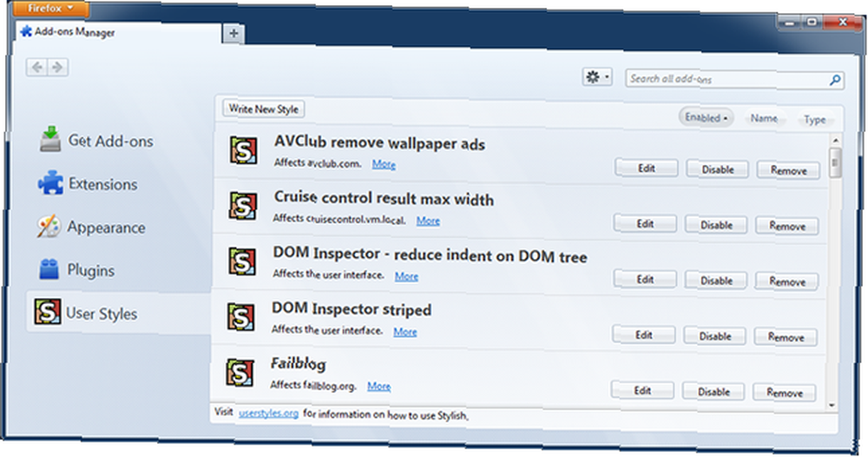Open the orange Firefox menu button
The width and height of the screenshot is (868, 457).
point(50,9)
